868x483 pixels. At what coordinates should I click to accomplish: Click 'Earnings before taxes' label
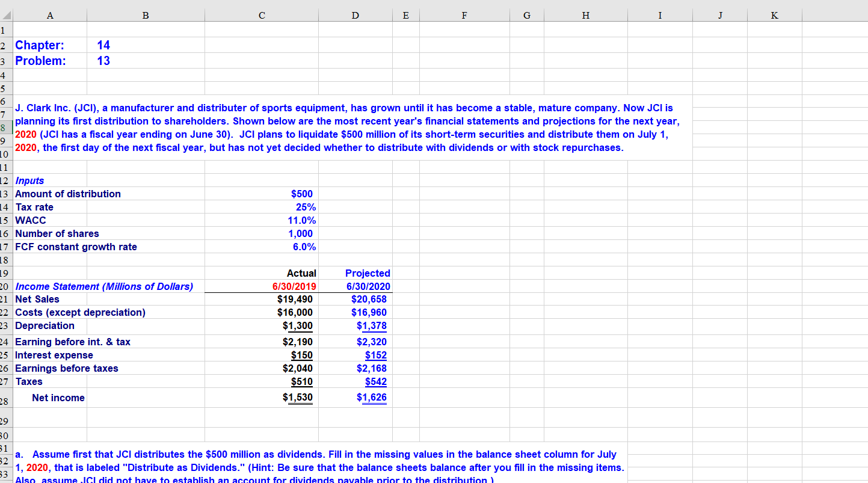click(x=66, y=368)
